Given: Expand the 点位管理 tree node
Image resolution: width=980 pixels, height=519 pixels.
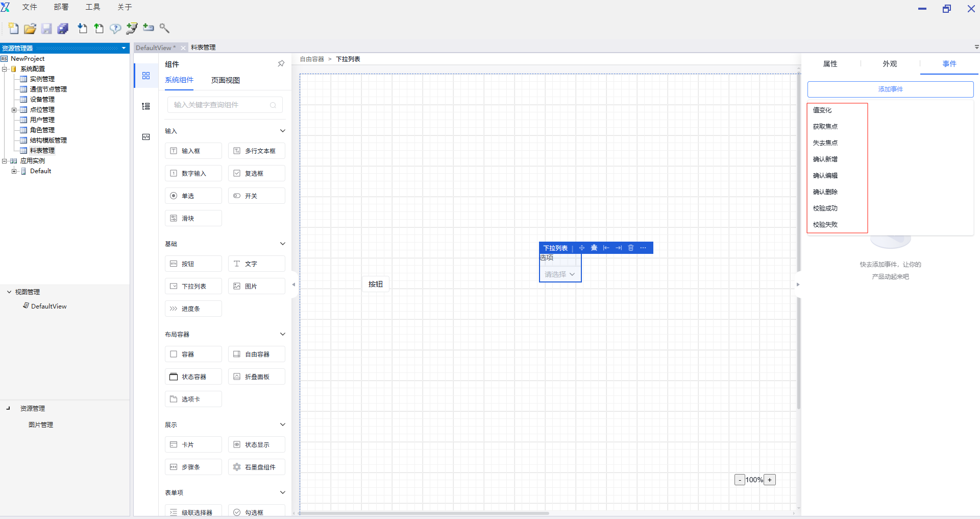Looking at the screenshot, I should tap(14, 110).
